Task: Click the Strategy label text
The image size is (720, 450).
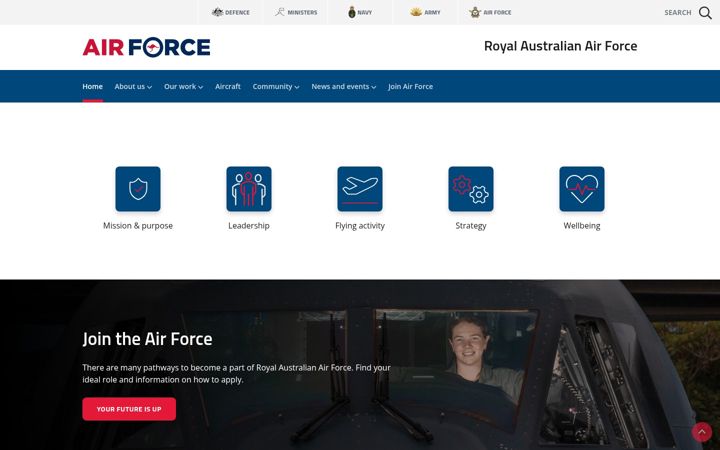Action: point(471,225)
